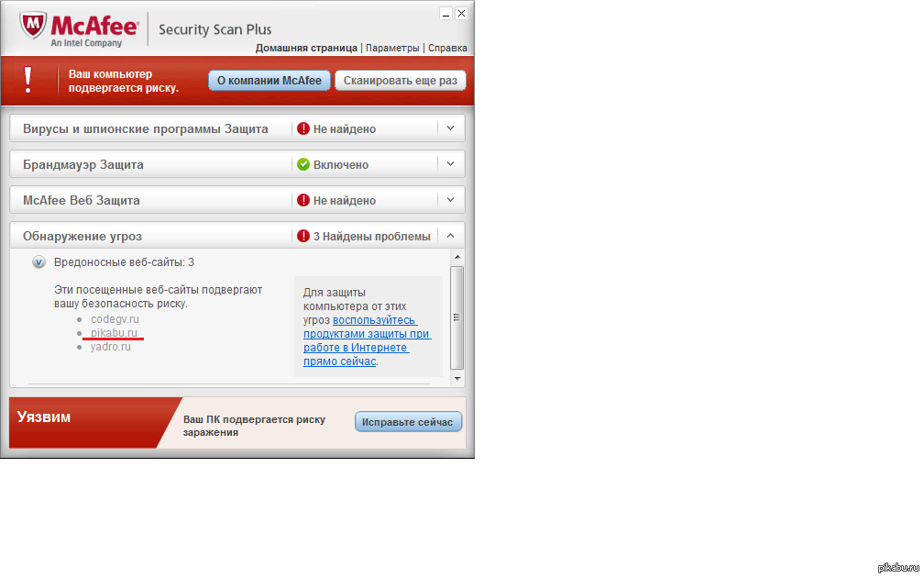Click the white exclamation mark in red banner
The width and height of the screenshot is (924, 578).
[27, 81]
